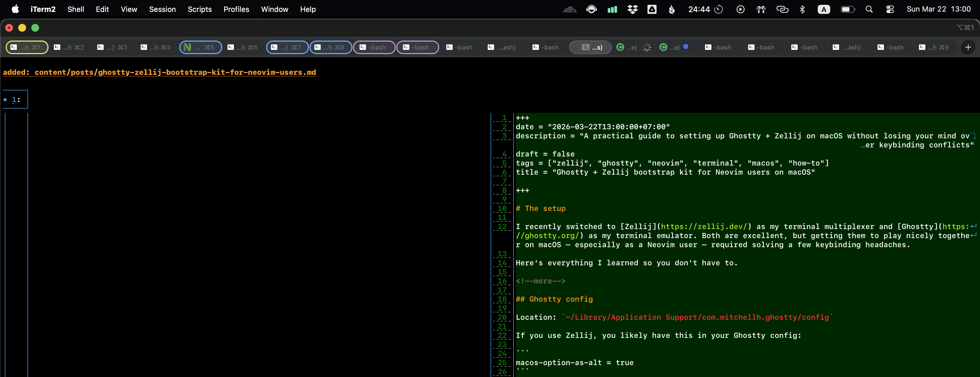This screenshot has height=377, width=980.
Task: Open the ghostty-zellij-bootstrap-kit-for-neovim-users.md link
Action: pos(159,72)
